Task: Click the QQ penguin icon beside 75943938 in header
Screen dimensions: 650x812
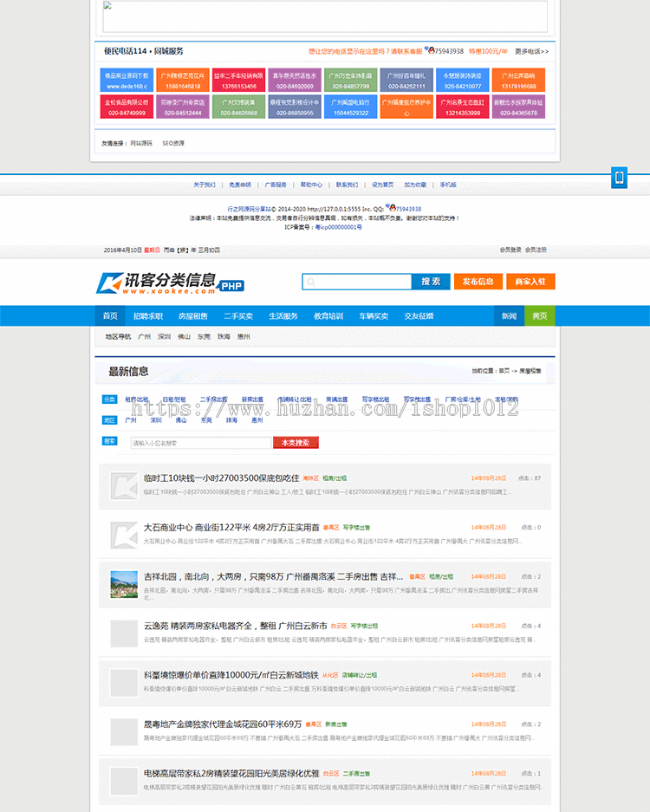Action: click(429, 49)
